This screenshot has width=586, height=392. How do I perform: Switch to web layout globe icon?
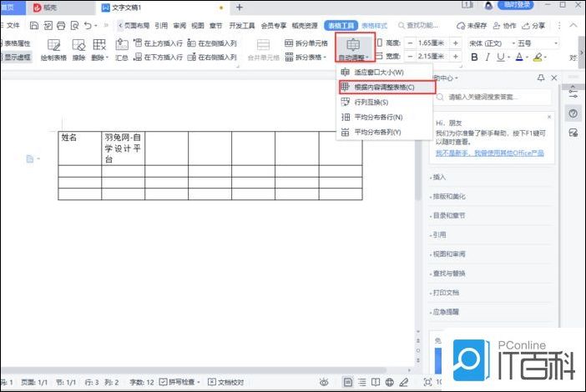pos(390,382)
